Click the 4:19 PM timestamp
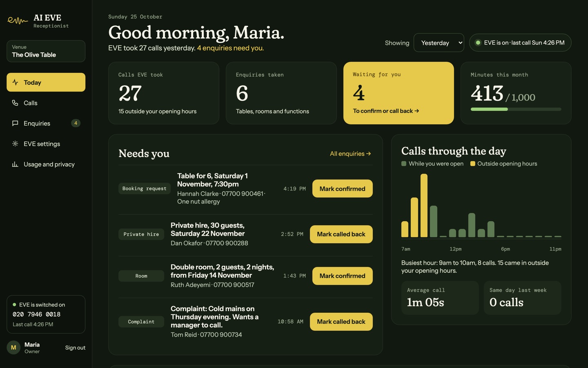Screen dimensions: 588x368 [x=294, y=188]
